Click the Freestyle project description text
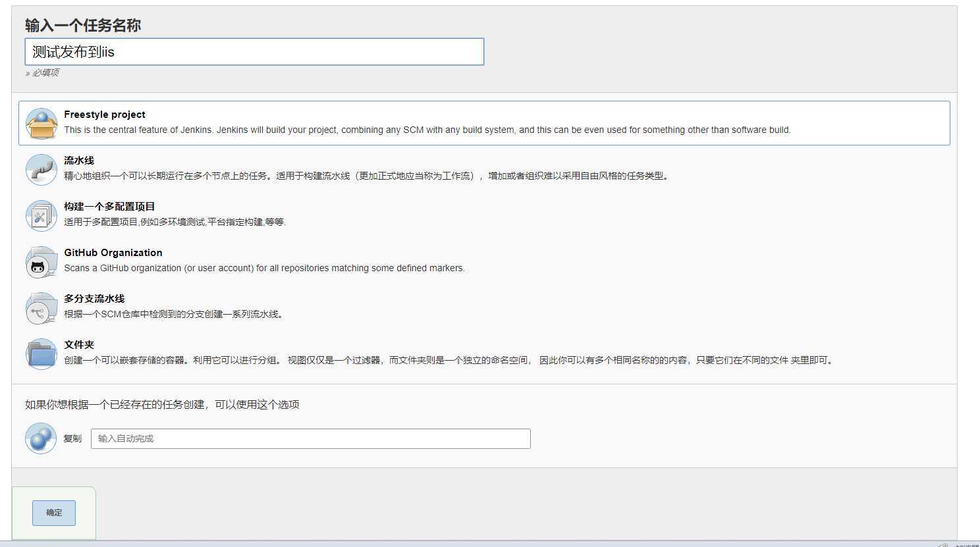The image size is (980, 547). (427, 130)
